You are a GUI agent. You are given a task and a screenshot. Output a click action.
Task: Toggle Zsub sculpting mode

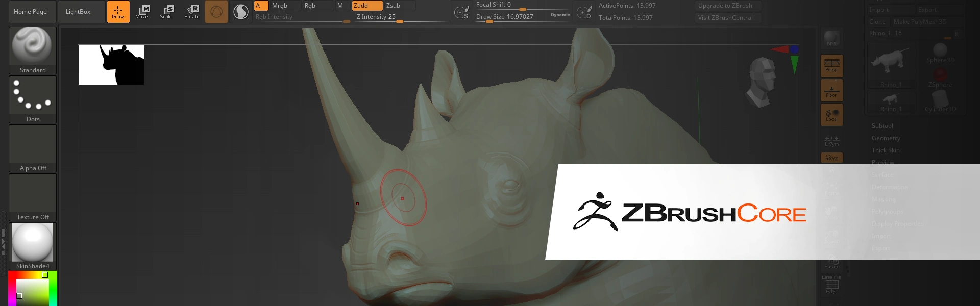pyautogui.click(x=398, y=6)
